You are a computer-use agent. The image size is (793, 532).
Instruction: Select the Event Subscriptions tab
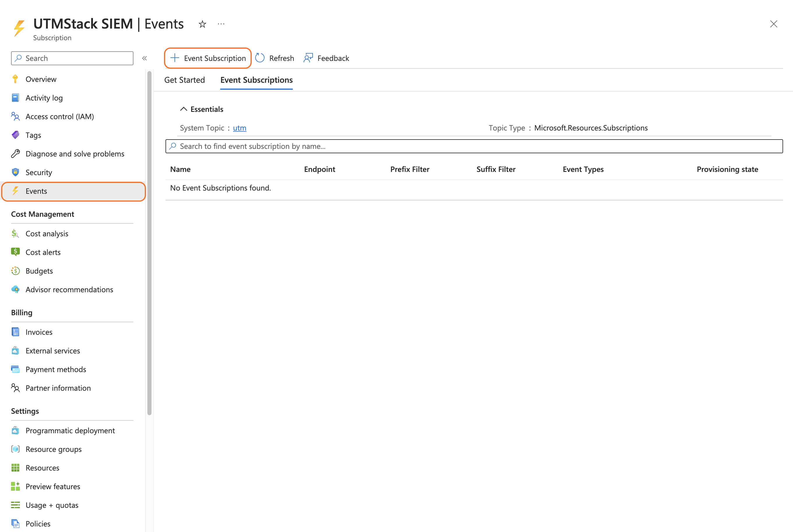[x=256, y=80]
